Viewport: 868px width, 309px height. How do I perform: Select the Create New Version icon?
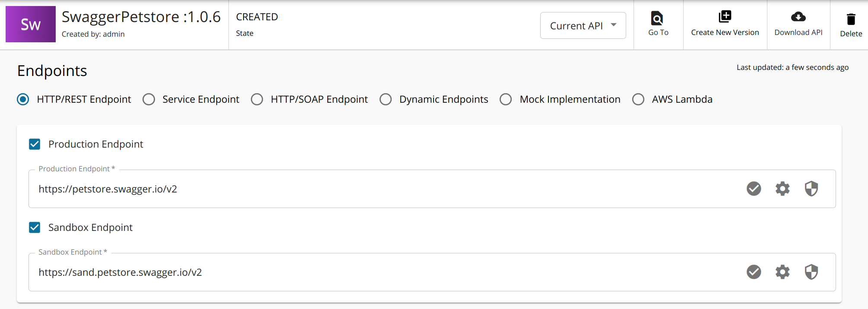point(725,18)
